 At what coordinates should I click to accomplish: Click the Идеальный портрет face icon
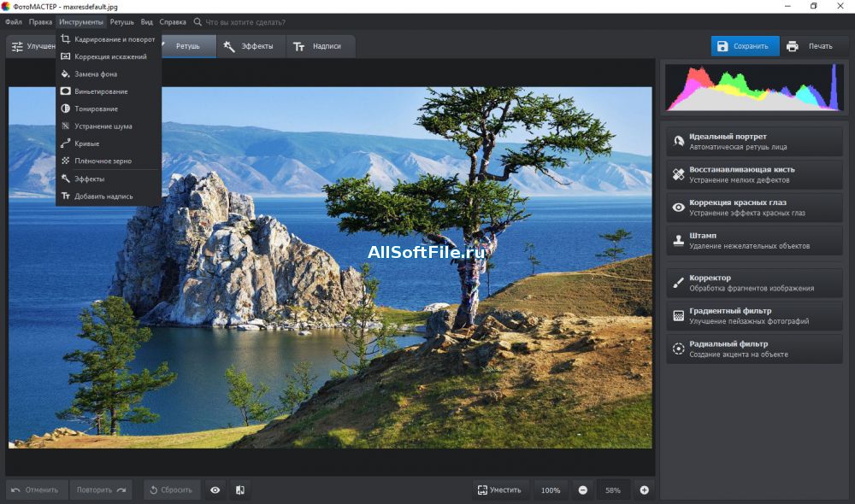(x=678, y=141)
